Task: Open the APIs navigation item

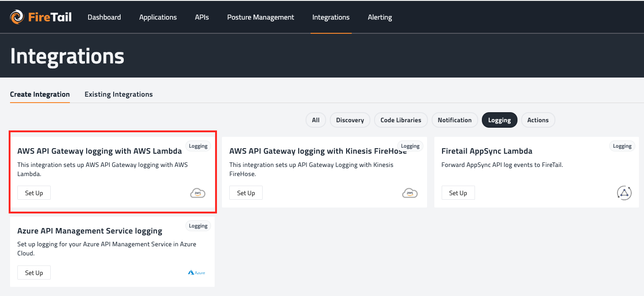Action: point(202,17)
